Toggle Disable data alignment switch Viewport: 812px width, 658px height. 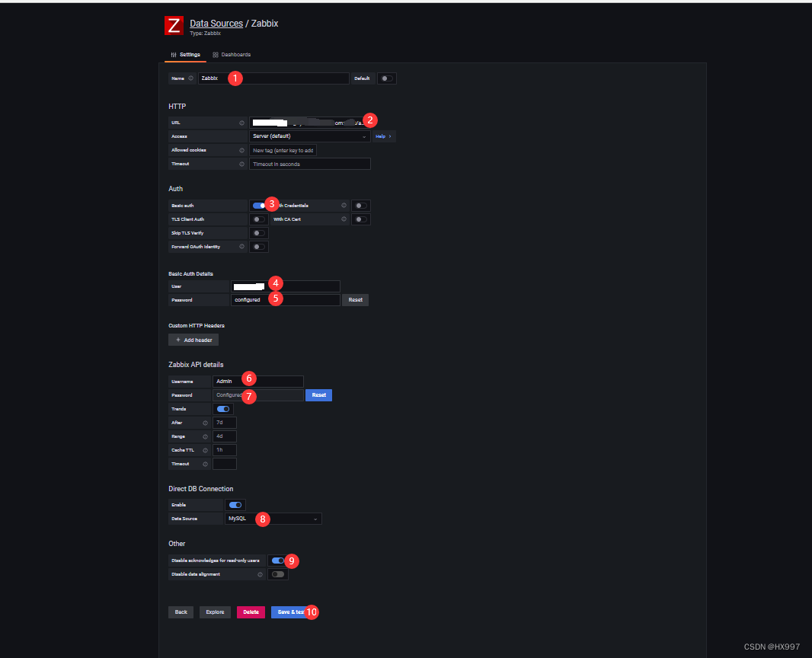(277, 574)
